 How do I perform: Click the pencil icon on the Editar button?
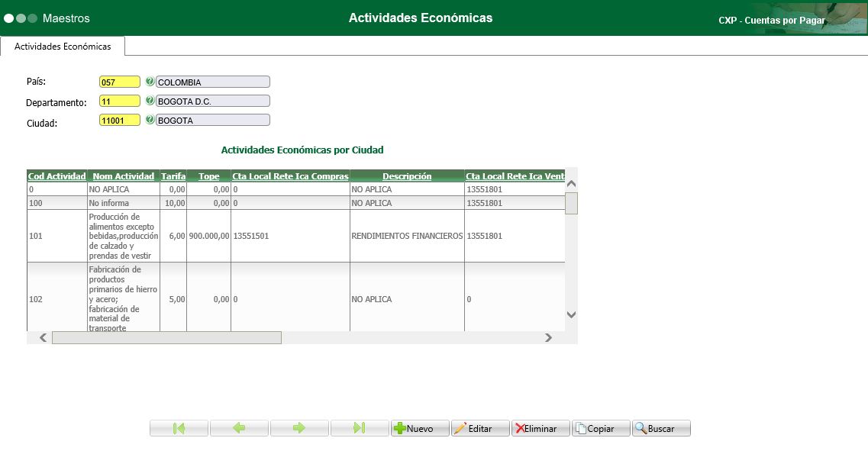463,428
